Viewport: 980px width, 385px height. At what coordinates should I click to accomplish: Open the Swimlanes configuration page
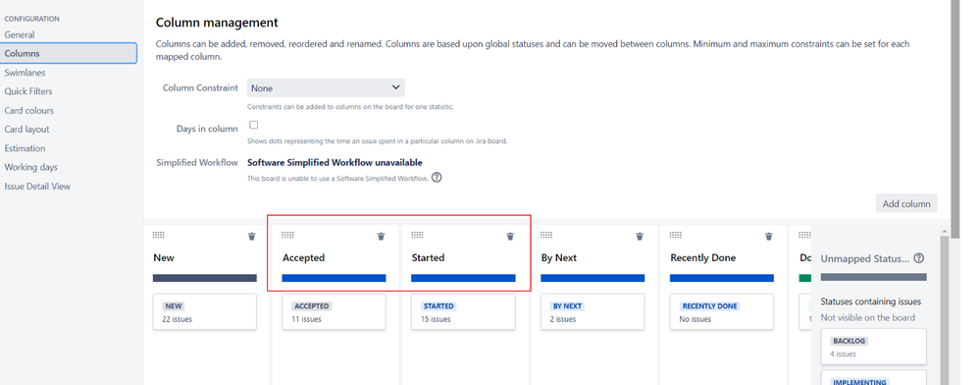click(25, 73)
